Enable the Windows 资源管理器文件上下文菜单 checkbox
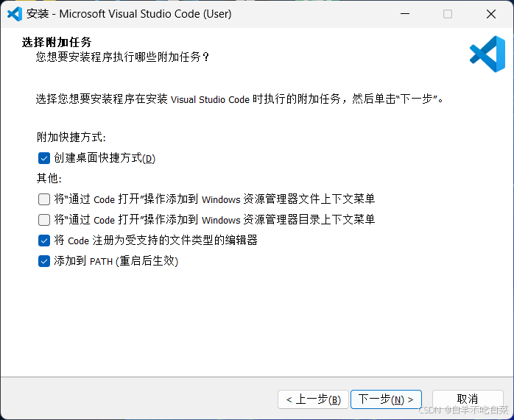The width and height of the screenshot is (514, 420). [x=44, y=199]
